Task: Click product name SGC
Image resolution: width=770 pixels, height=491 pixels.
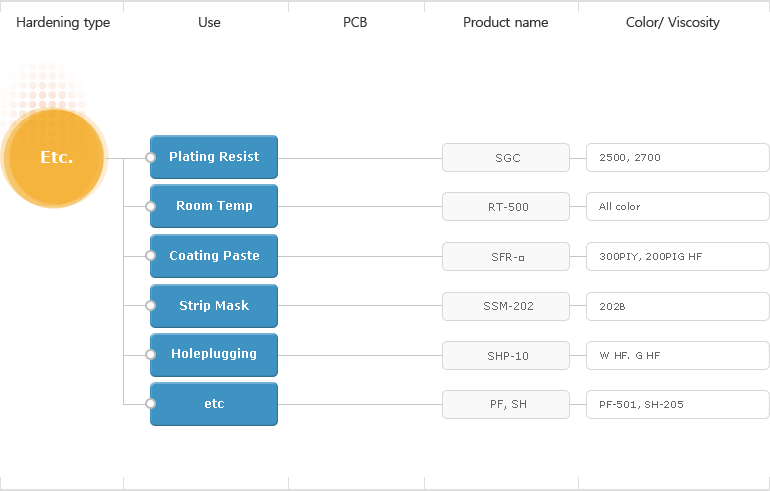Action: pos(506,158)
